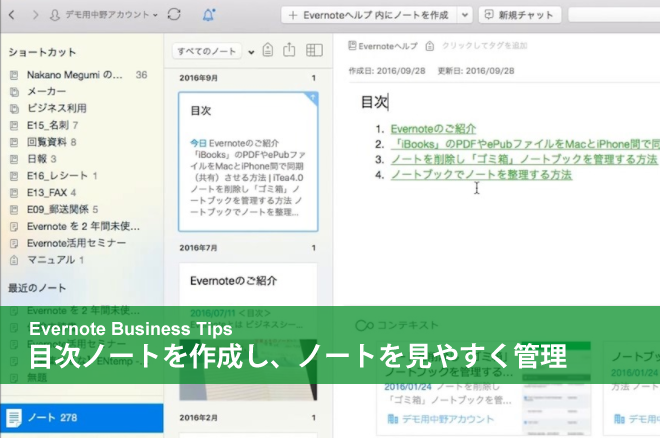660x438 pixels.
Task: Open the 「iBooks」のPDFやePub link
Action: tap(525, 144)
